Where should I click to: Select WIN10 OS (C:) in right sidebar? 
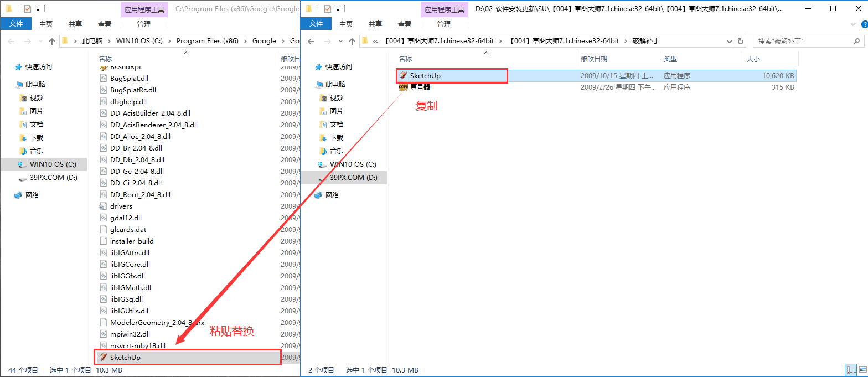[353, 164]
